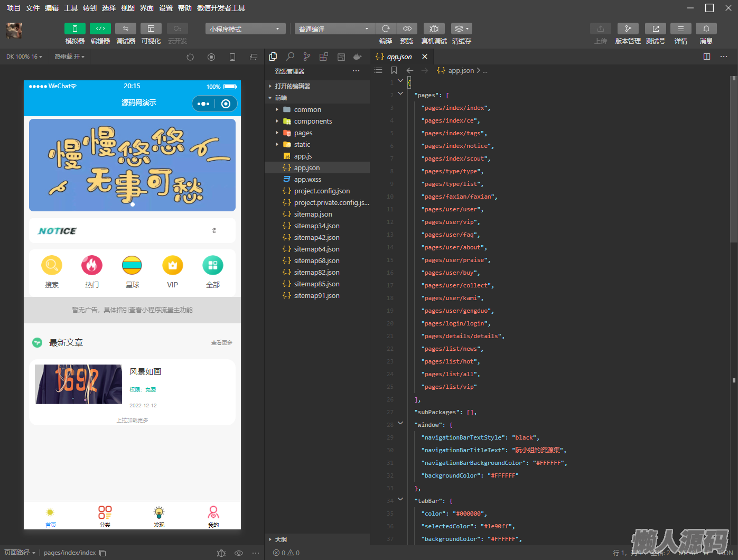This screenshot has width=738, height=560.
Task: Open the search icon in sidebar
Action: pos(290,57)
